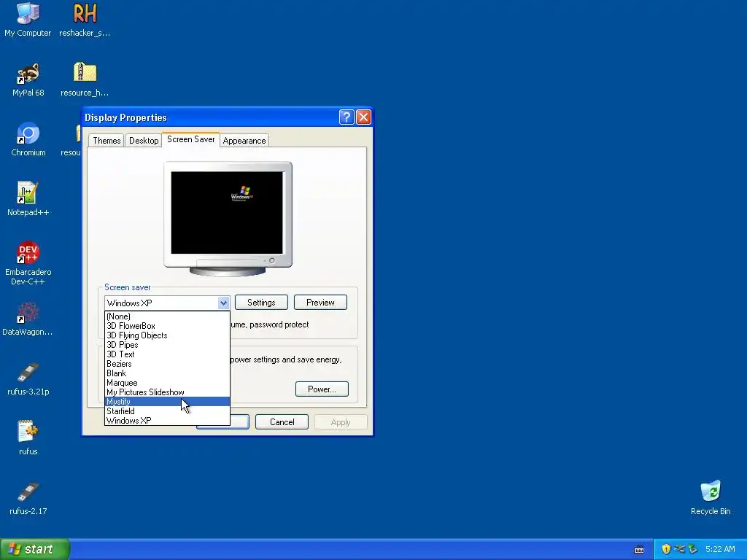
Task: Choose Blank screen saver
Action: [167, 373]
